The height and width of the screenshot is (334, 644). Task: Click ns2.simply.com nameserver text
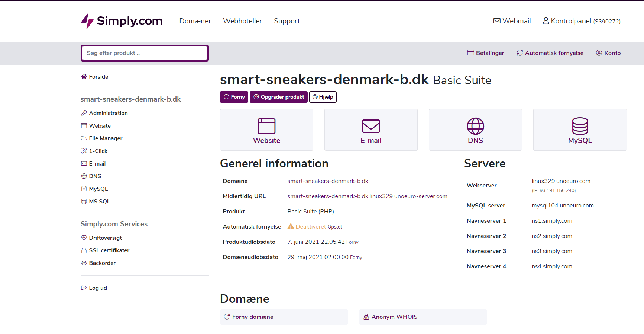click(x=552, y=236)
